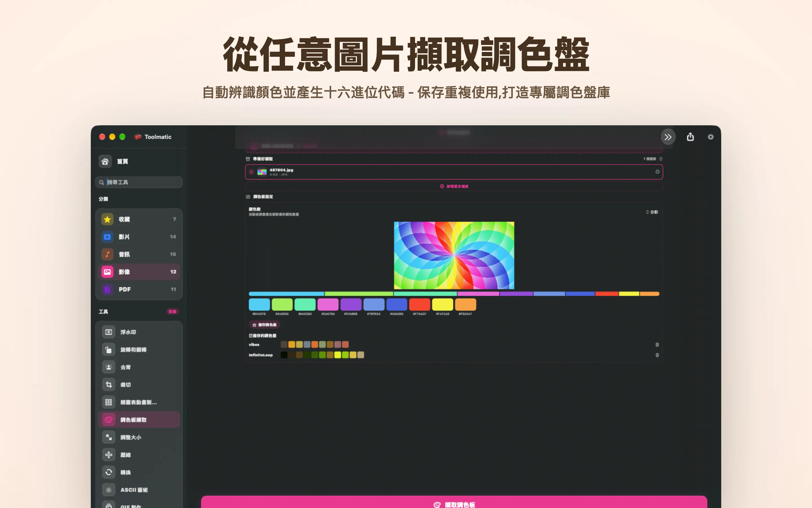Select the #E667D6 pink swatch
The width and height of the screenshot is (812, 508).
click(x=328, y=305)
